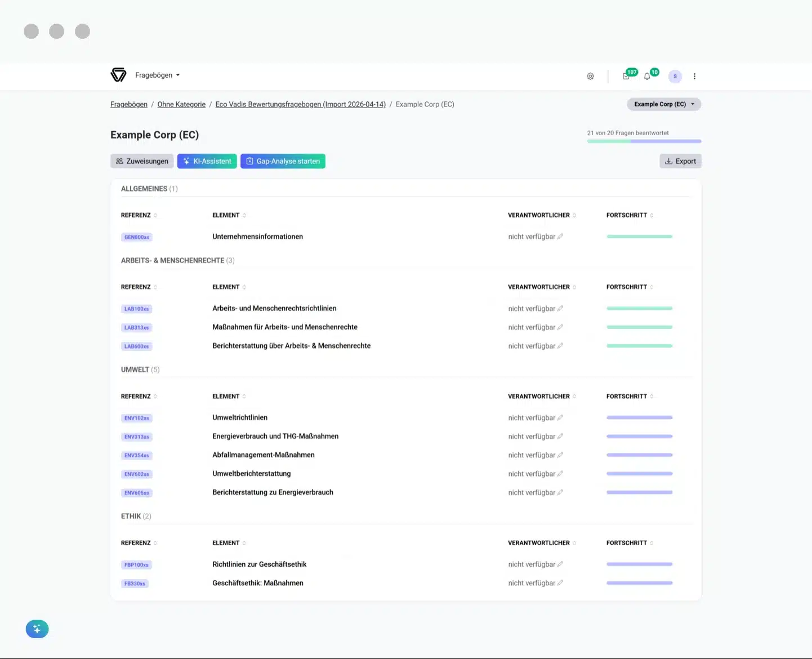Edit responsible person for Energieverbrauch und THG-Maßnahmen

(x=560, y=437)
